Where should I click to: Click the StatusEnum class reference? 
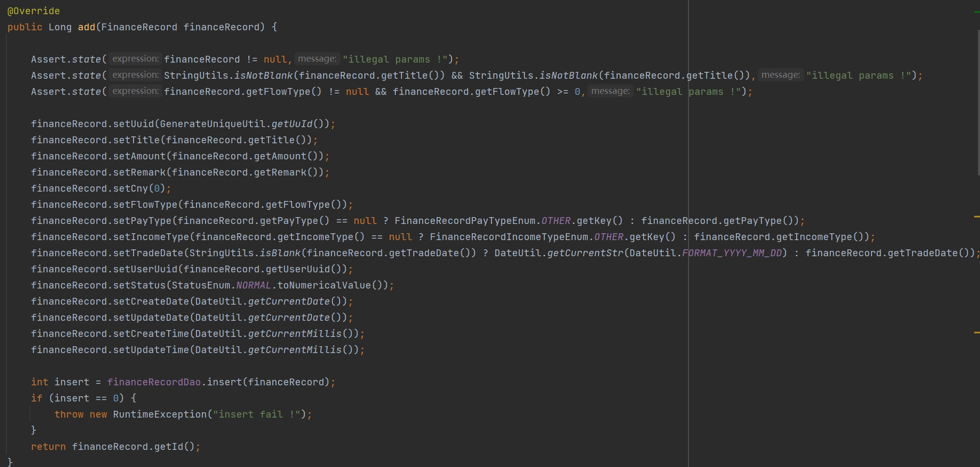click(x=201, y=285)
